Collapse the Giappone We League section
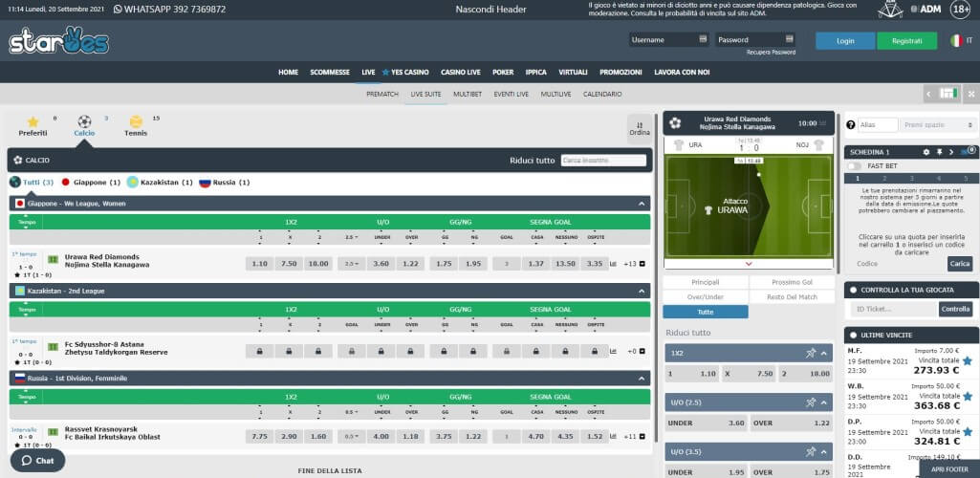The height and width of the screenshot is (478, 980). [642, 204]
